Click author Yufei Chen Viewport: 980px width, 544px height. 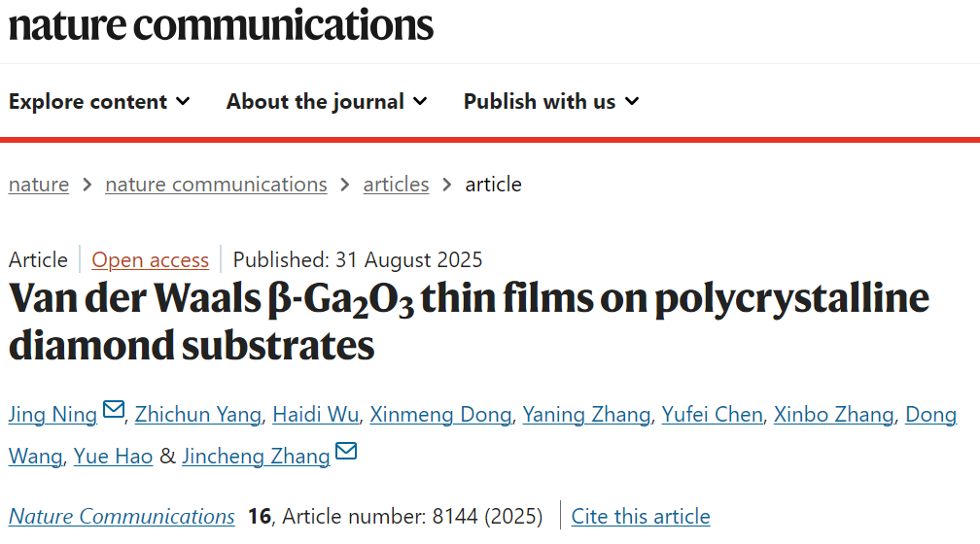point(713,415)
